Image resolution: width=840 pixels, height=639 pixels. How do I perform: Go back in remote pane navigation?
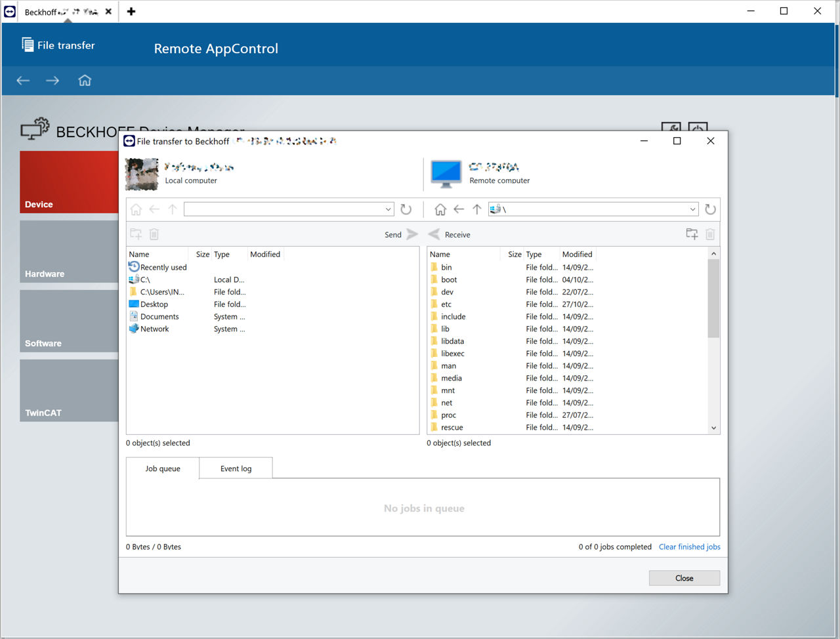coord(459,209)
